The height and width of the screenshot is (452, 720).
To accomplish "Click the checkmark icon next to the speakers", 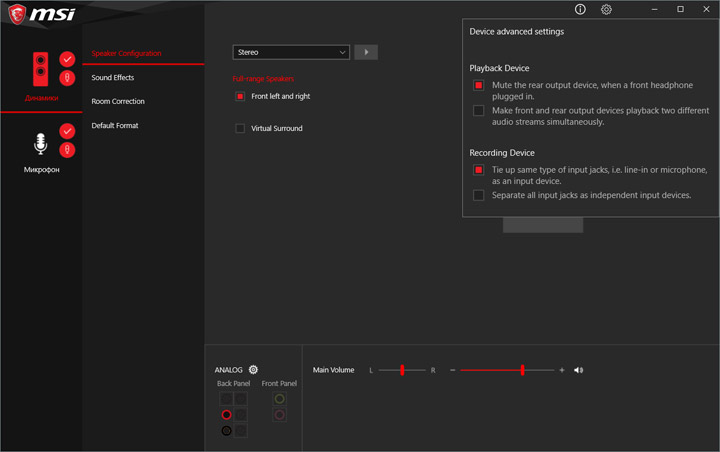I will coord(67,59).
